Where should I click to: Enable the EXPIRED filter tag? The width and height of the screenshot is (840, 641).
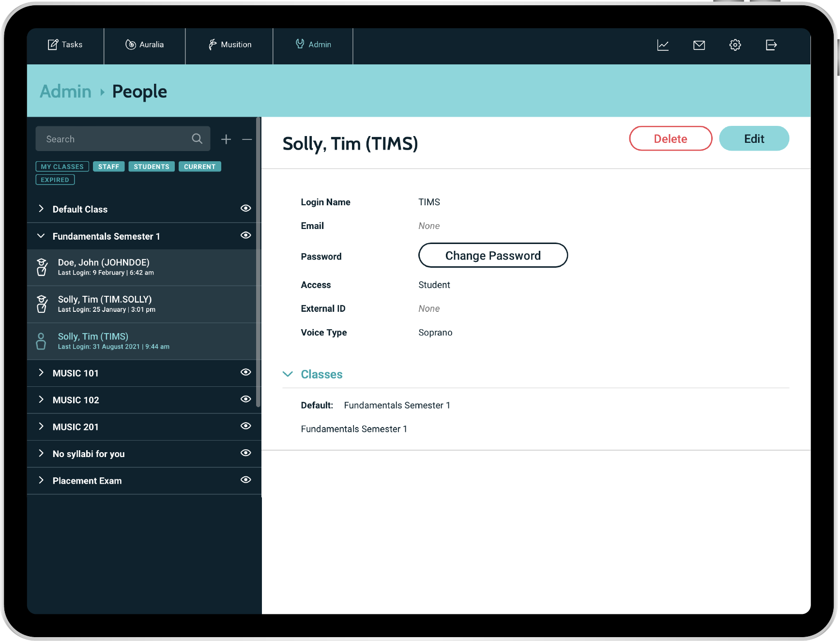click(55, 180)
